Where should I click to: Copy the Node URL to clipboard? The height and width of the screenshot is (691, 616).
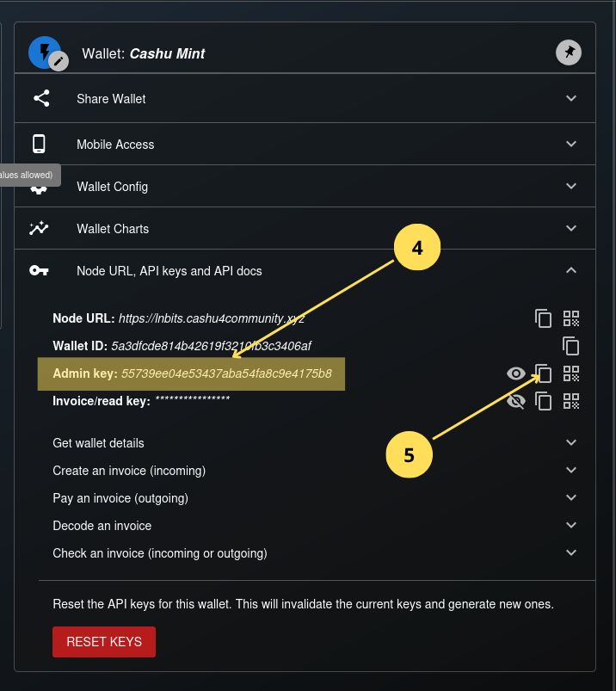coord(544,318)
